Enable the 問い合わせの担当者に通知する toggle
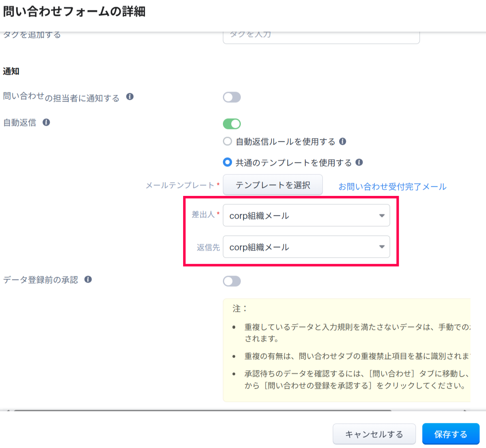 pos(232,97)
